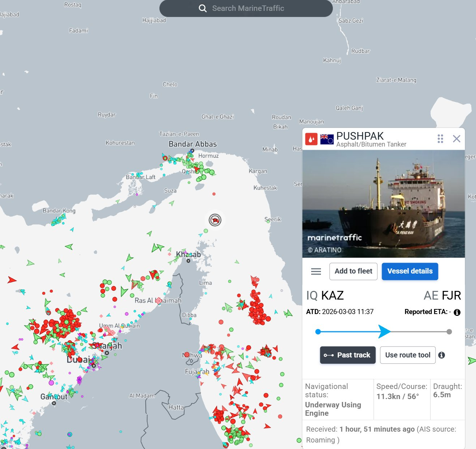Click Use route tool button
Viewport: 476px width, 449px height.
tap(408, 355)
